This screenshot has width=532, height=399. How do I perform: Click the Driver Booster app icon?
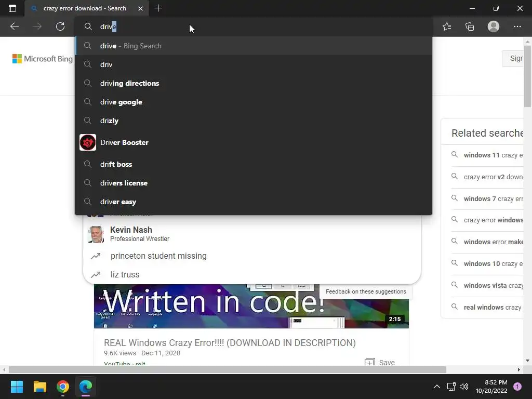click(87, 142)
